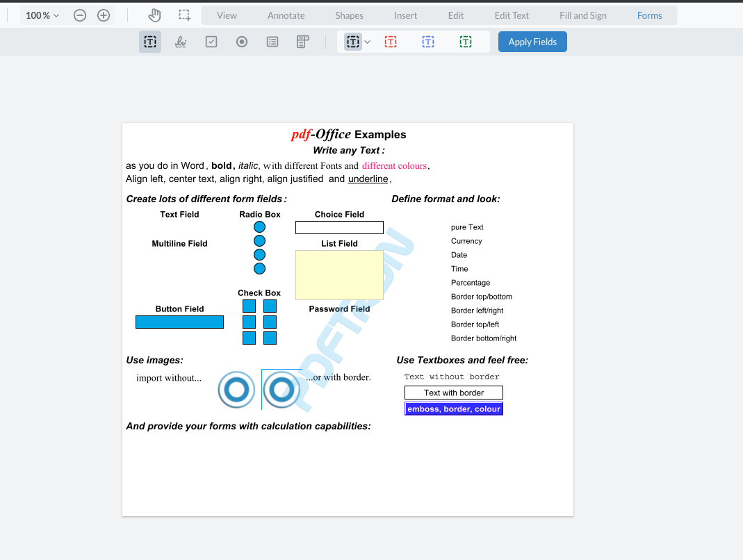Click the yellow List Field box
This screenshot has height=560, width=743.
click(339, 274)
